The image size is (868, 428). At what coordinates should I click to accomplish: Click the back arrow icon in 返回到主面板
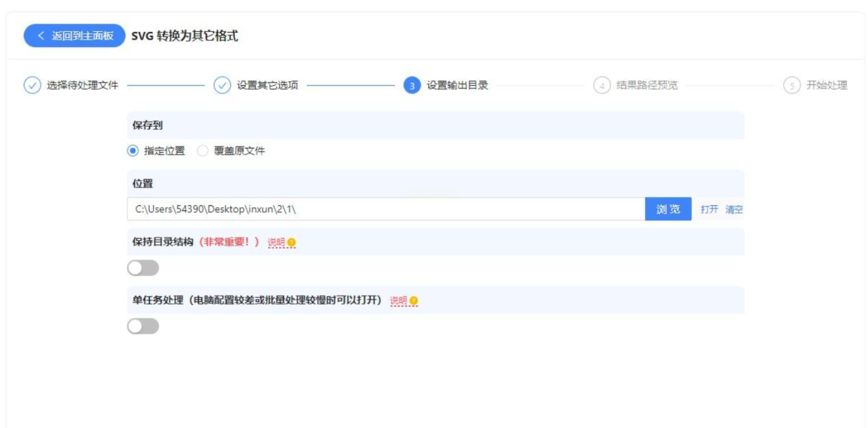(x=41, y=35)
